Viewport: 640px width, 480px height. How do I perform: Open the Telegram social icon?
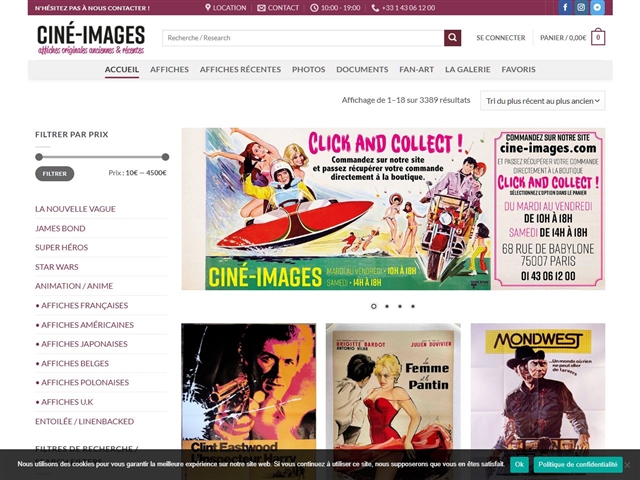[597, 7]
